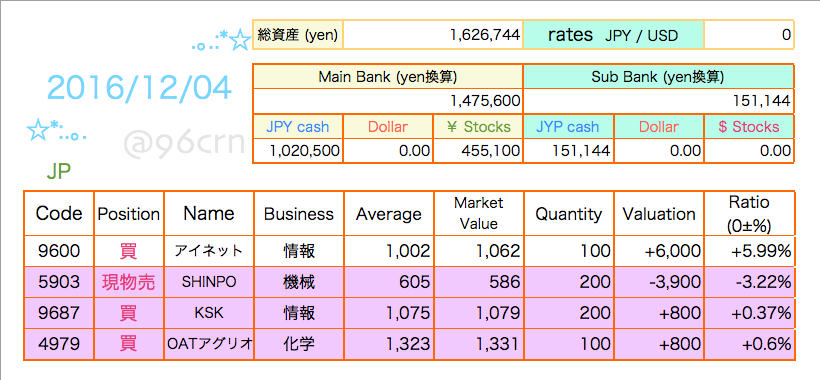
Task: Click the KSK name cell
Action: tap(209, 313)
